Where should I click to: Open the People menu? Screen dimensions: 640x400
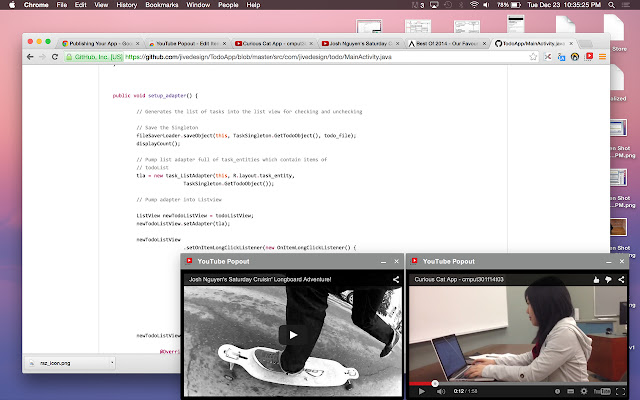click(x=228, y=5)
